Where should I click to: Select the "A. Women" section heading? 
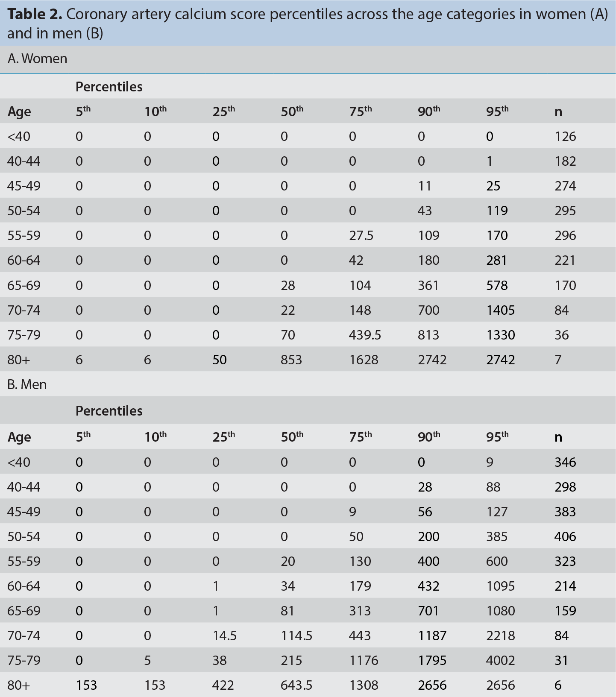(38, 59)
